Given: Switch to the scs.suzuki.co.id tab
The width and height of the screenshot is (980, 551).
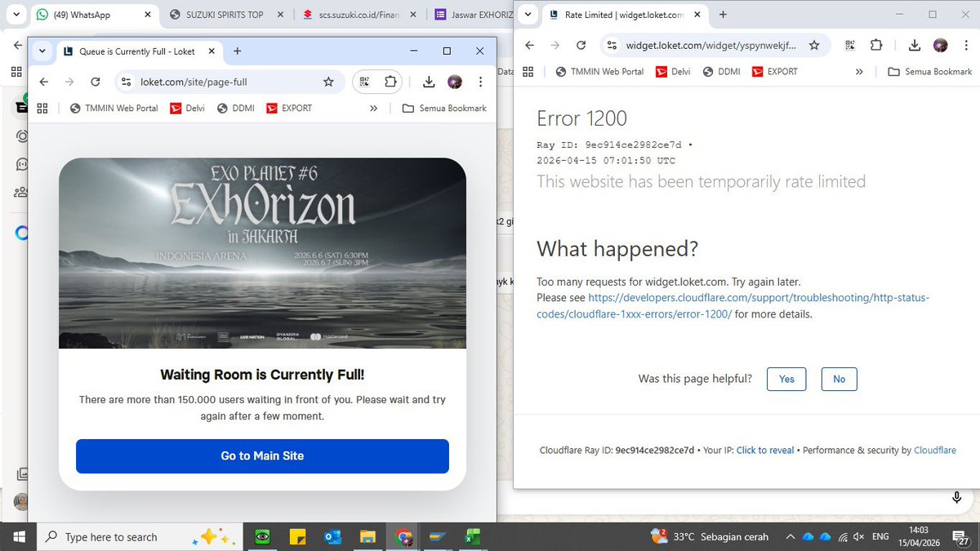Looking at the screenshot, I should click(x=360, y=15).
